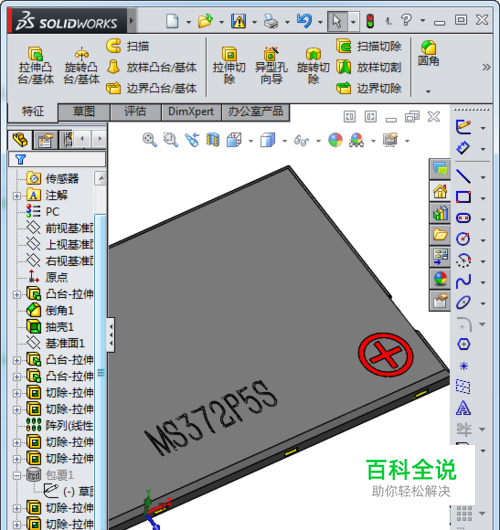Viewport: 500px width, 530px height.
Task: Select the Circle sketch tool
Action: coord(463,239)
